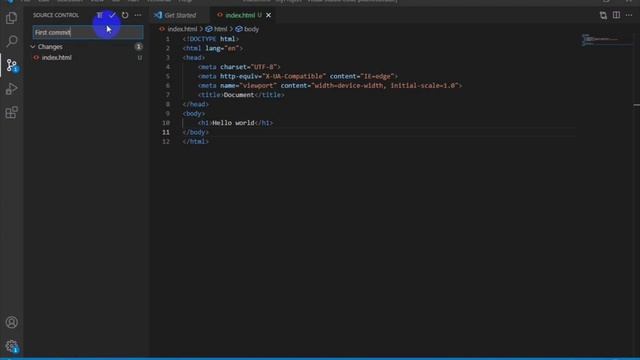Toggle view as tree in Source Control
The width and height of the screenshot is (640, 360).
tap(100, 15)
